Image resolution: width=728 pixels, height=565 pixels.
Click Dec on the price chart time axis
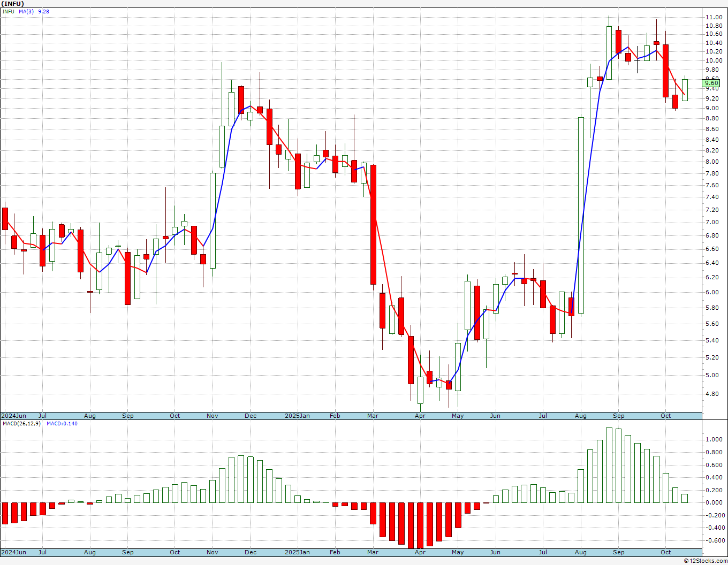pyautogui.click(x=251, y=416)
